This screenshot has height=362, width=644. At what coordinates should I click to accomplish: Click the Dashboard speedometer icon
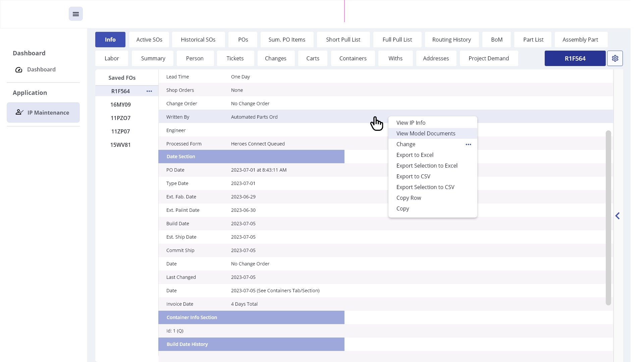click(19, 70)
